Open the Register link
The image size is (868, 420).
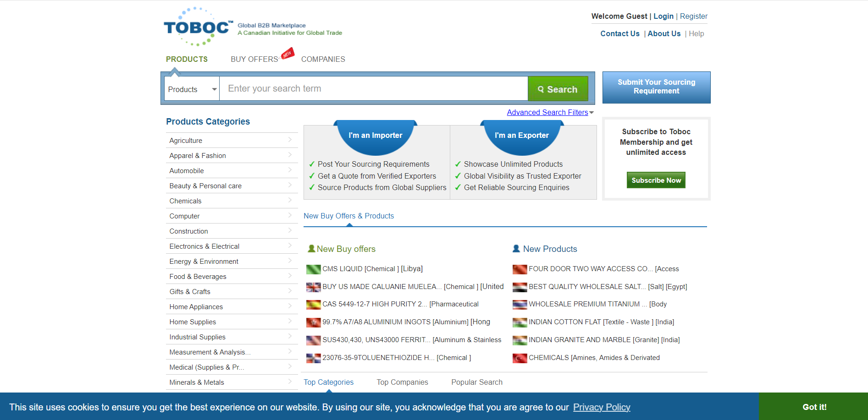click(693, 16)
